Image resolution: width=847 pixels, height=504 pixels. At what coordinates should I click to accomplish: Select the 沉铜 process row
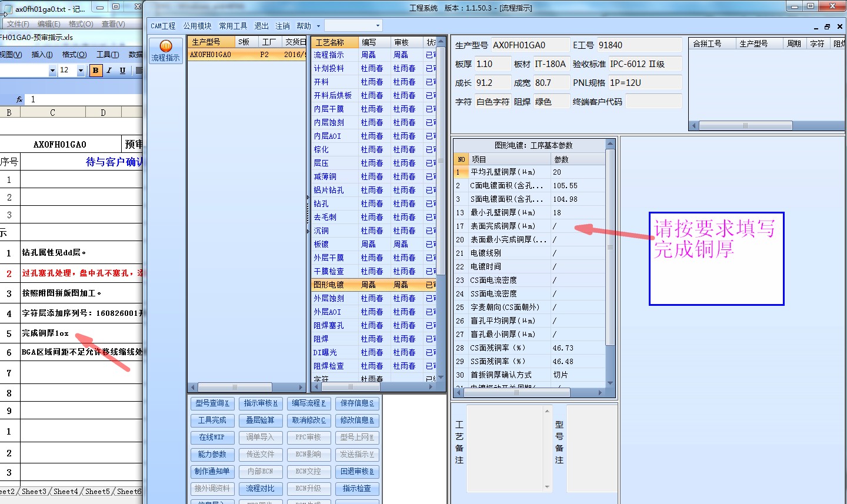(374, 231)
